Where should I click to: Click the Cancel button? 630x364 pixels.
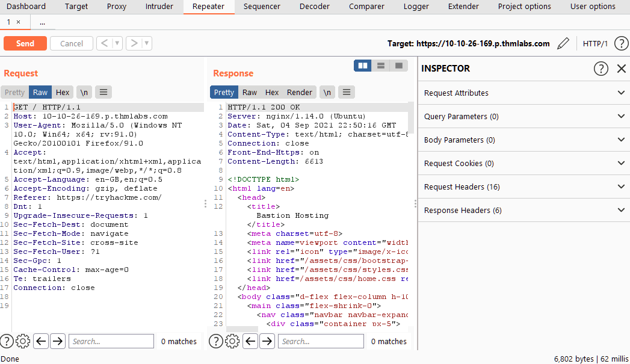(x=72, y=43)
